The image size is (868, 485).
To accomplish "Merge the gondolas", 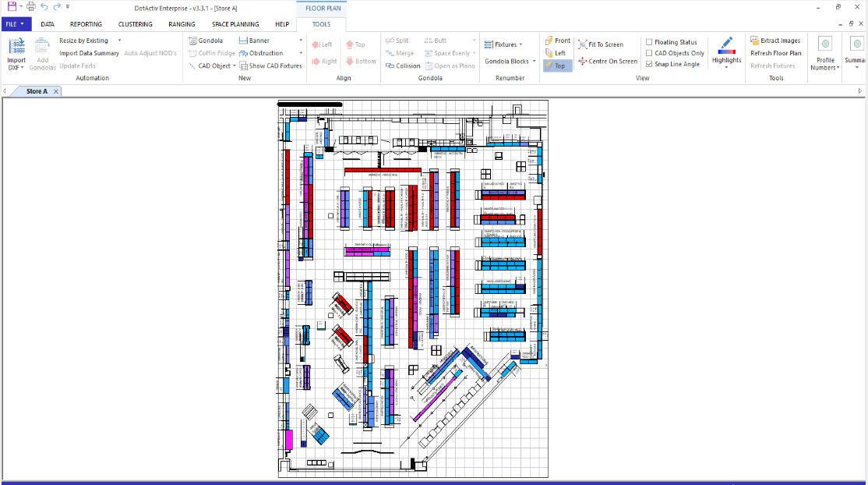I will (400, 53).
